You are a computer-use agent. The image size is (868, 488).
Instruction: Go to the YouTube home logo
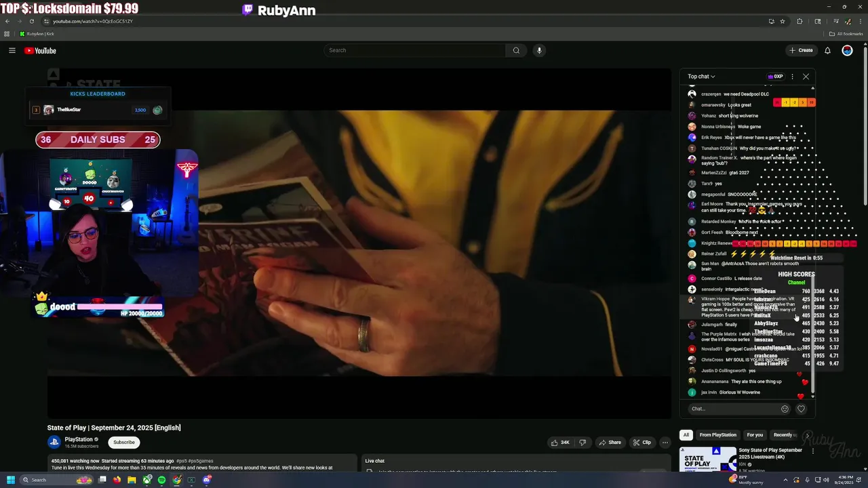40,51
